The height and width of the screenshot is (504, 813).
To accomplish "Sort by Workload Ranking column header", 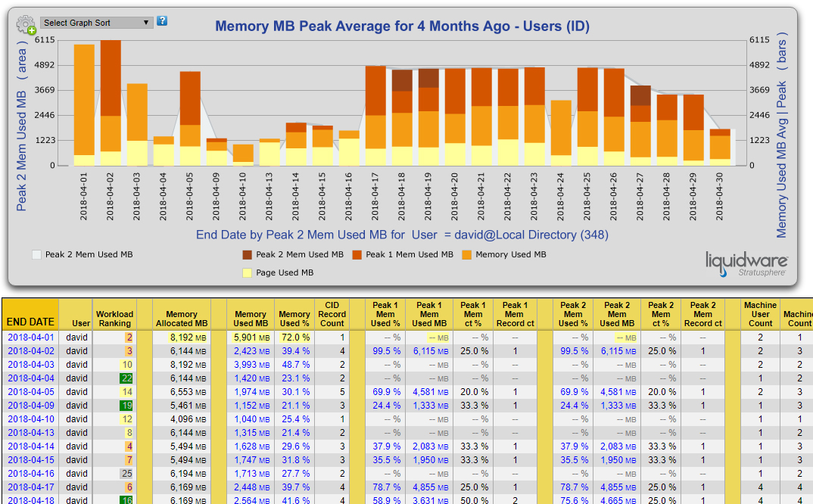I will click(114, 319).
